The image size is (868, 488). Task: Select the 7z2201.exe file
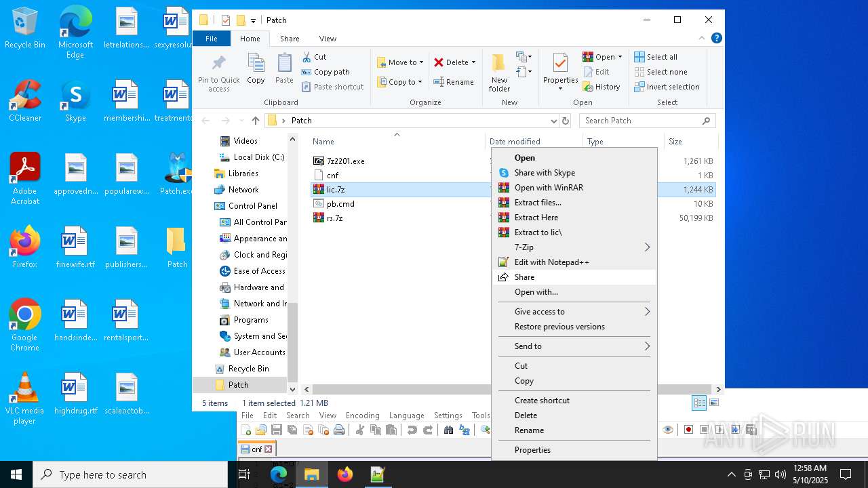point(345,161)
